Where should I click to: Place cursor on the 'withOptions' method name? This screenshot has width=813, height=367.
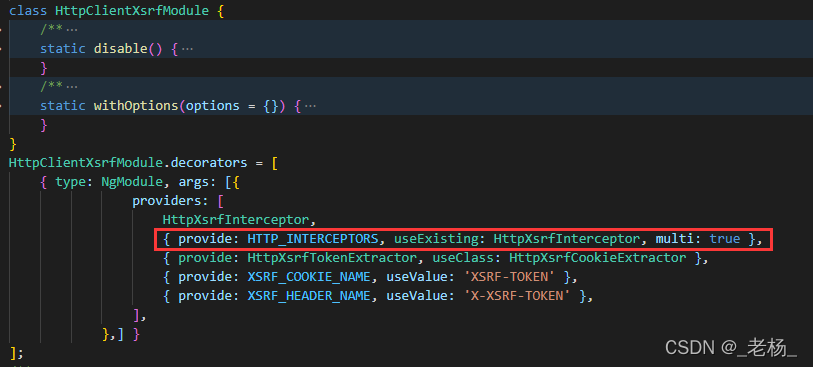pyautogui.click(x=136, y=106)
